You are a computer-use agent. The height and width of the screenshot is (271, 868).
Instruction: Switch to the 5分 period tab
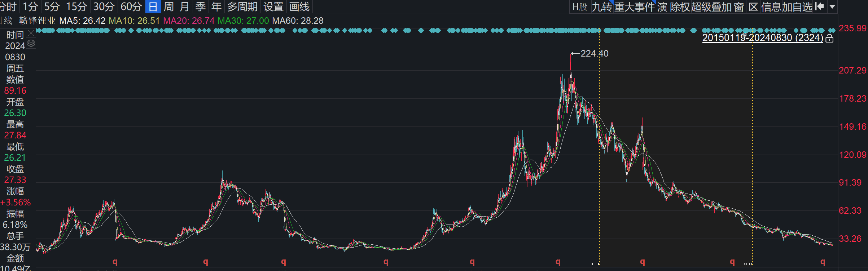pyautogui.click(x=52, y=6)
